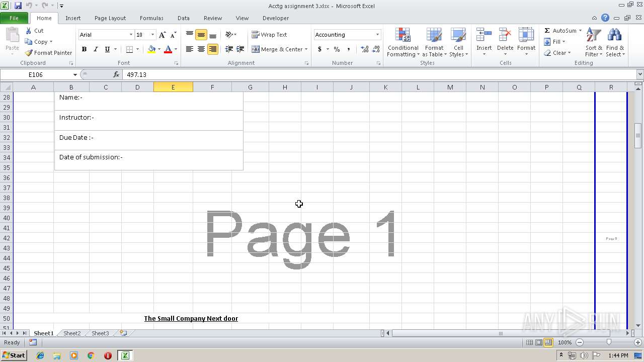
Task: Open Font dialog launcher
Action: 176,63
